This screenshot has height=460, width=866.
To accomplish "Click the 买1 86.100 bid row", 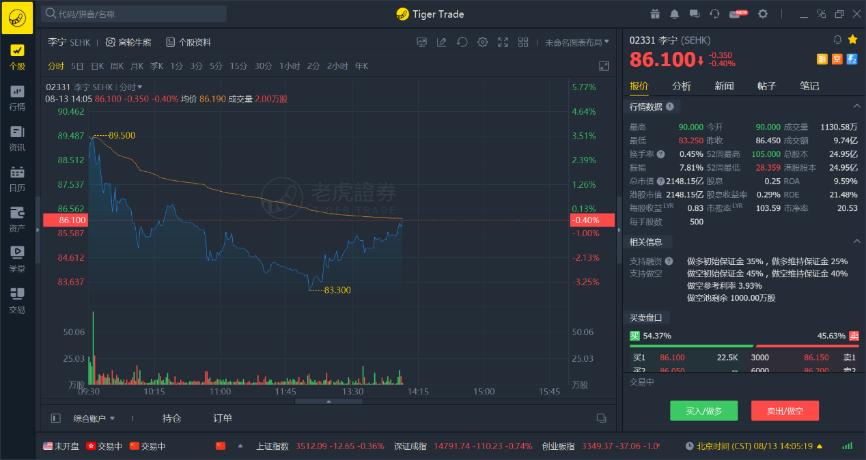I will pos(686,357).
